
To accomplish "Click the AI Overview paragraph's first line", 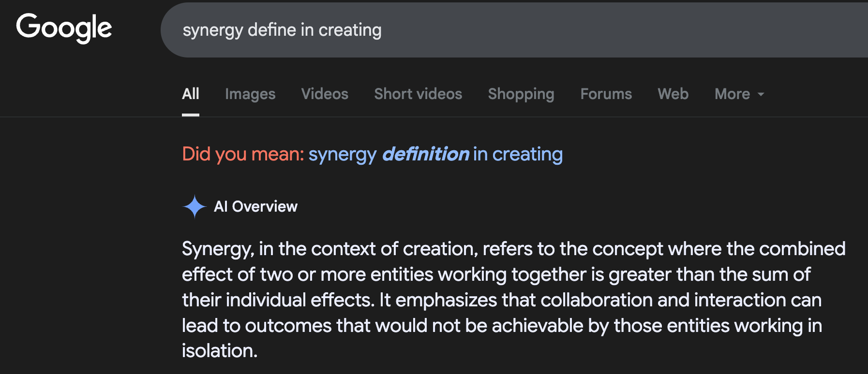I will [x=513, y=249].
